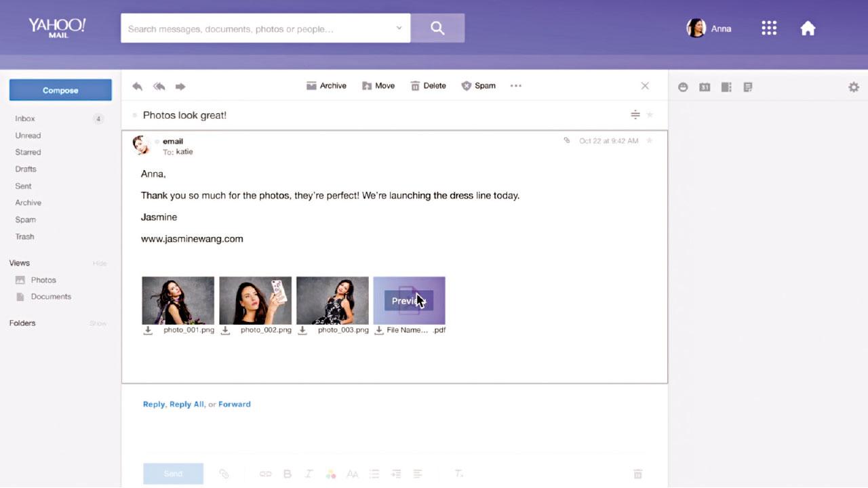Open the notepad icon in right panel
This screenshot has width=868, height=488.
click(748, 87)
